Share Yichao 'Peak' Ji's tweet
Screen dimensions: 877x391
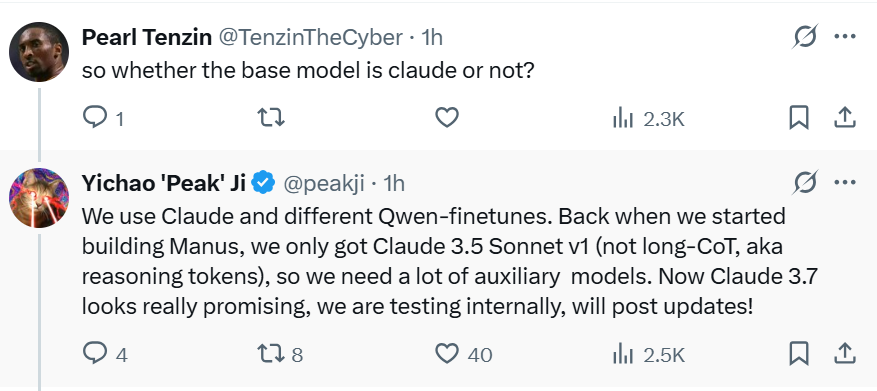click(x=845, y=354)
